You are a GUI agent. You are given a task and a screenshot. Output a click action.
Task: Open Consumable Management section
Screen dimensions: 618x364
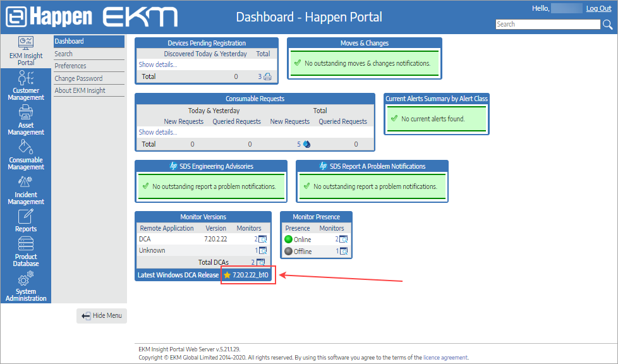(26, 155)
